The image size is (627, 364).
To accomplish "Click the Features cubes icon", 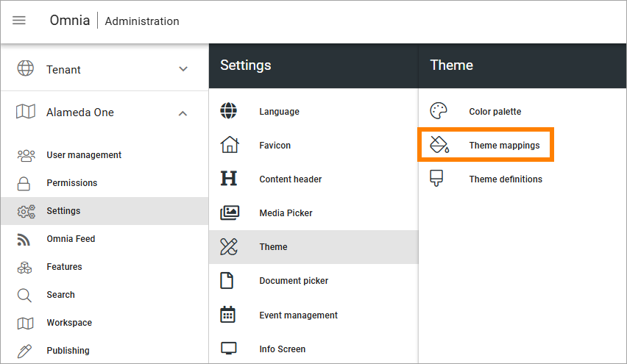I will click(25, 268).
